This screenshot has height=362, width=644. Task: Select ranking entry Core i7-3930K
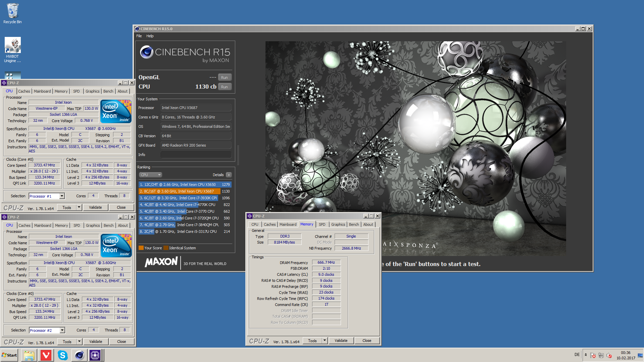click(x=185, y=198)
